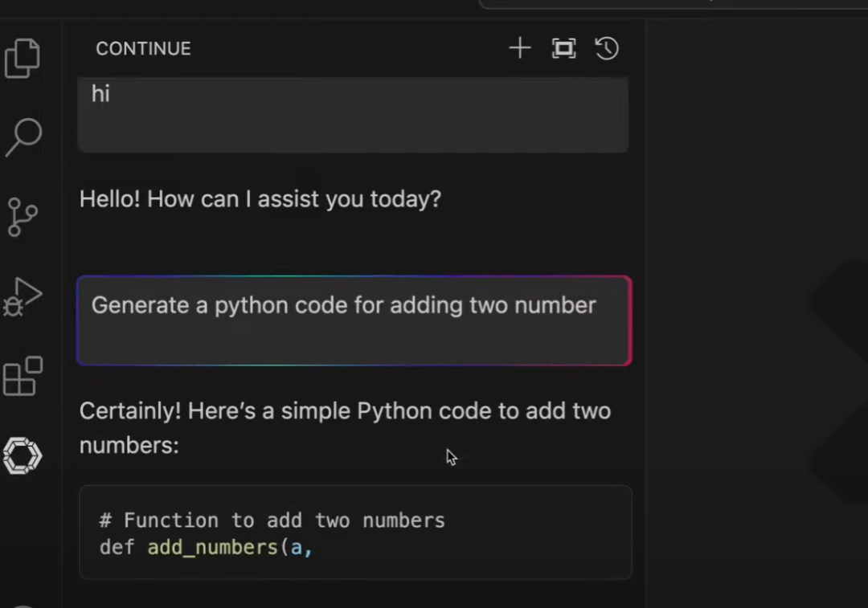Show Continue session history
Image resolution: width=868 pixels, height=608 pixels.
point(607,48)
